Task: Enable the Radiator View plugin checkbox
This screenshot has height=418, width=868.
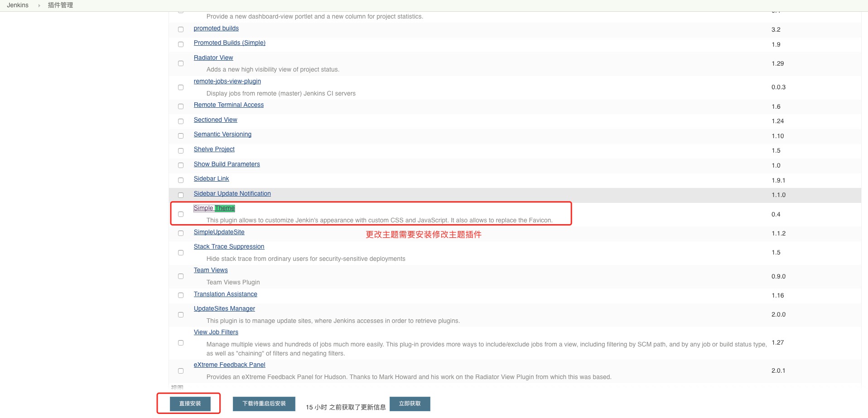Action: coord(181,63)
